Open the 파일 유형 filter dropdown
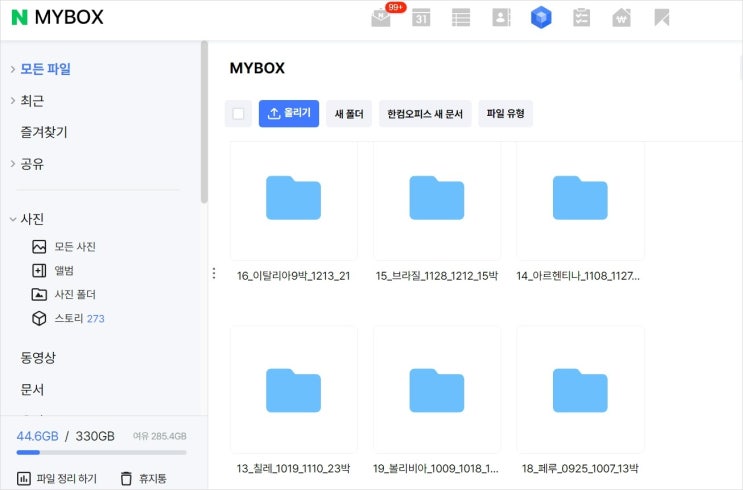This screenshot has width=743, height=490. pyautogui.click(x=506, y=114)
